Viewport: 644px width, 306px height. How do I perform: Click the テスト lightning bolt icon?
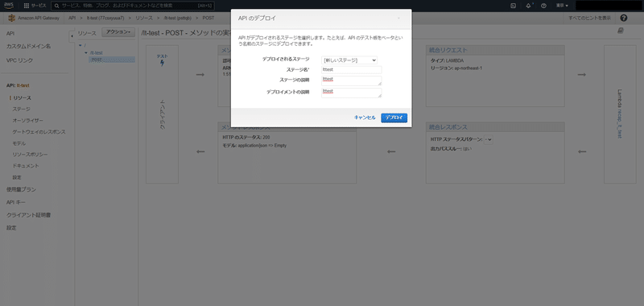[162, 63]
